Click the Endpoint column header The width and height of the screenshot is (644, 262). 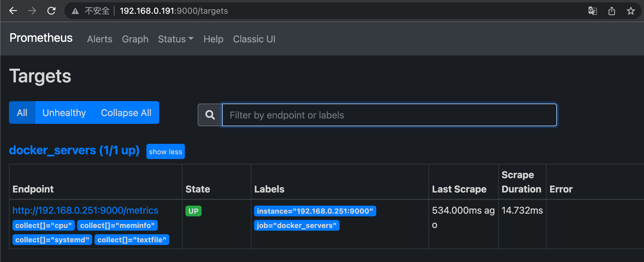33,189
